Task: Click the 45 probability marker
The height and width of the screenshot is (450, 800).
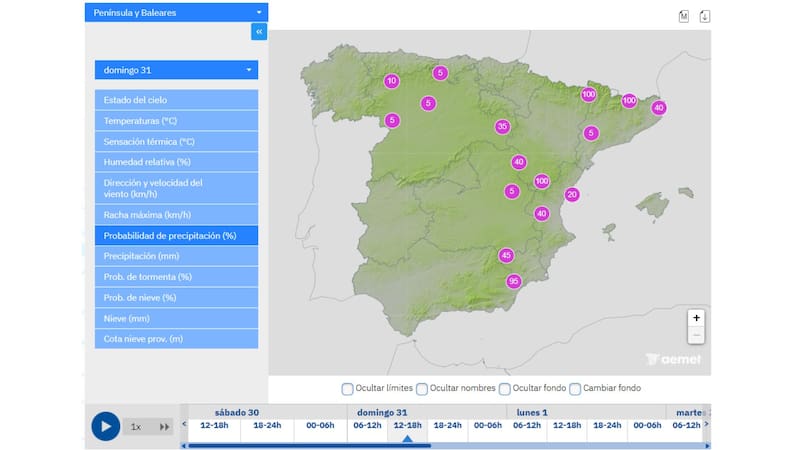Action: pos(506,255)
